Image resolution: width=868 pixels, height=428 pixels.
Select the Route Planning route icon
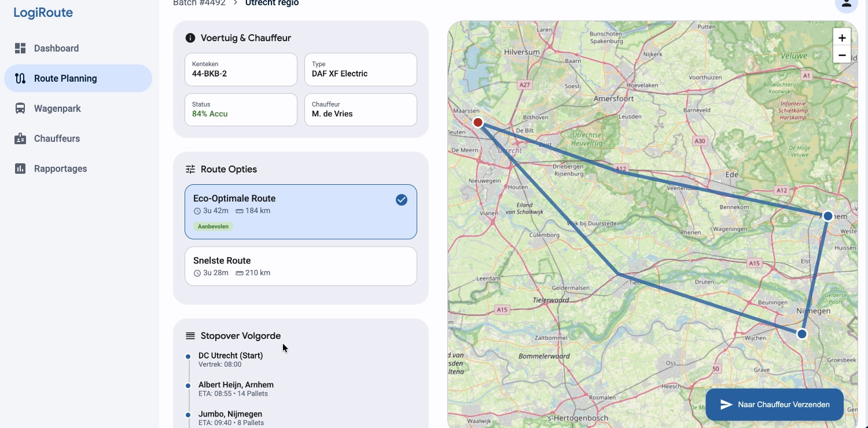(x=19, y=78)
